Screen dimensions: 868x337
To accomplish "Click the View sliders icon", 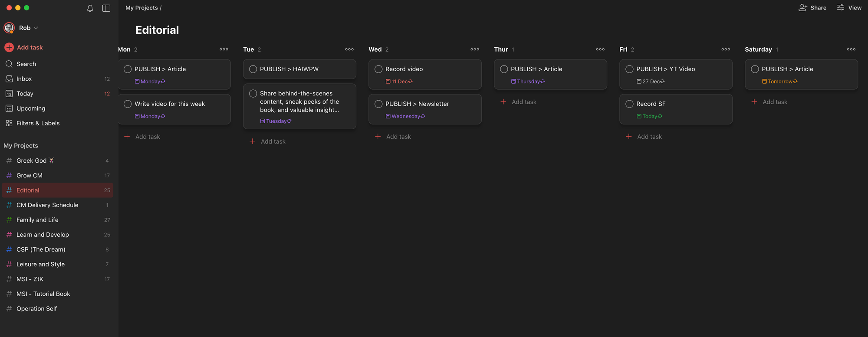I will [x=841, y=8].
